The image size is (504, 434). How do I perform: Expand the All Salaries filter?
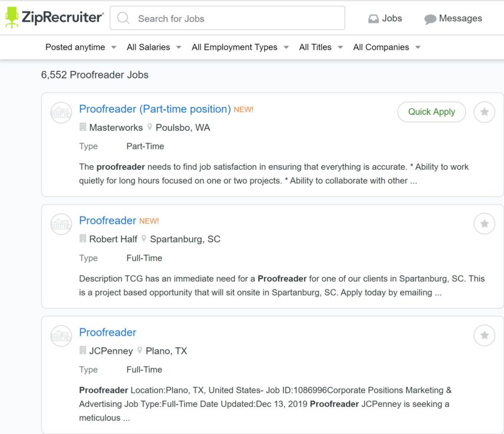(x=153, y=47)
